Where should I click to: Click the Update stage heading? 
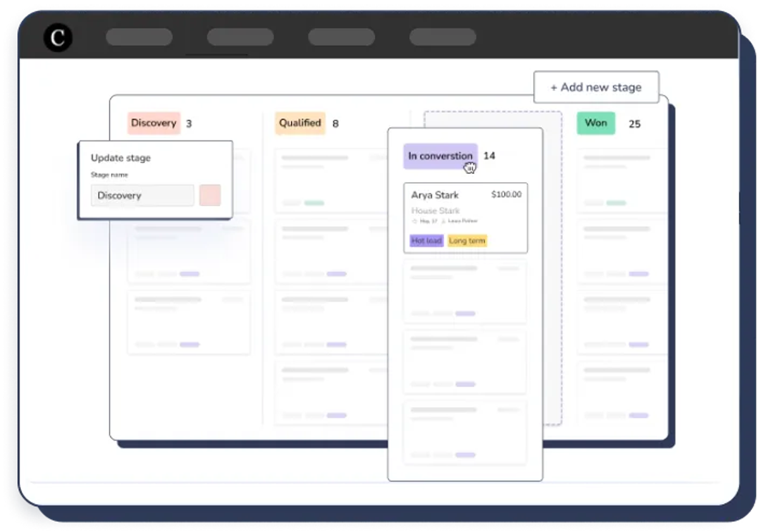point(121,158)
